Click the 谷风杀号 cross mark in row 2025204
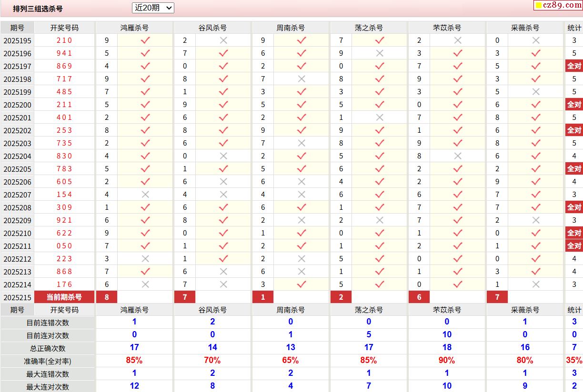583x392 pixels. point(223,156)
